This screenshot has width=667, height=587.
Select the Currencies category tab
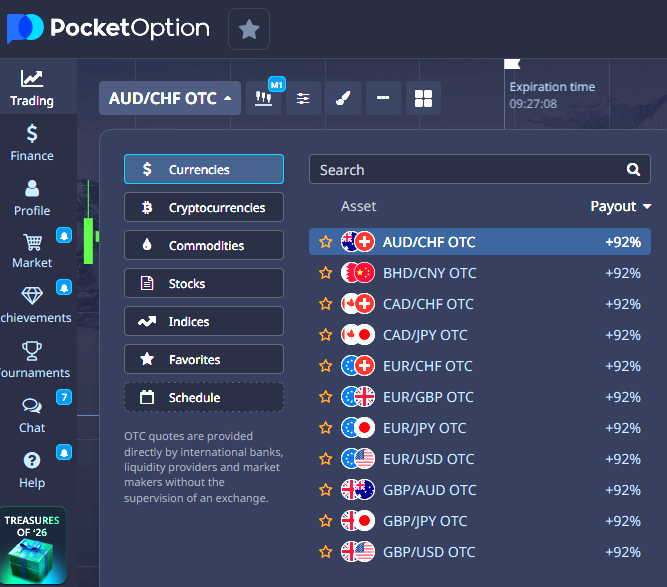[204, 169]
